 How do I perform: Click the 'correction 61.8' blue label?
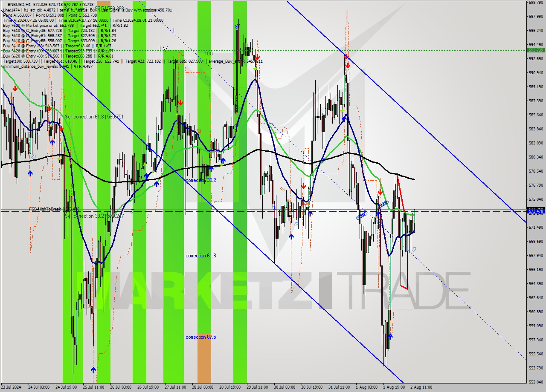(x=201, y=256)
